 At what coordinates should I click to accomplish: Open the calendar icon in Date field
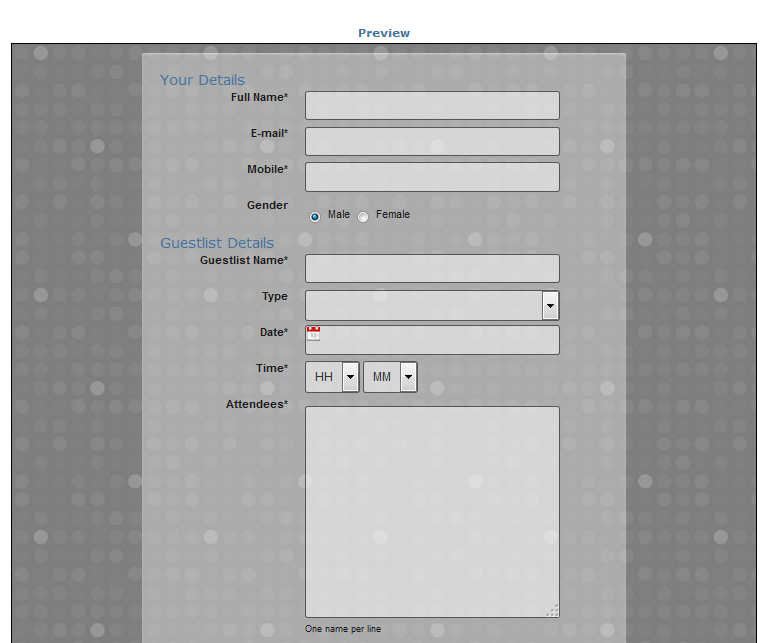[313, 333]
